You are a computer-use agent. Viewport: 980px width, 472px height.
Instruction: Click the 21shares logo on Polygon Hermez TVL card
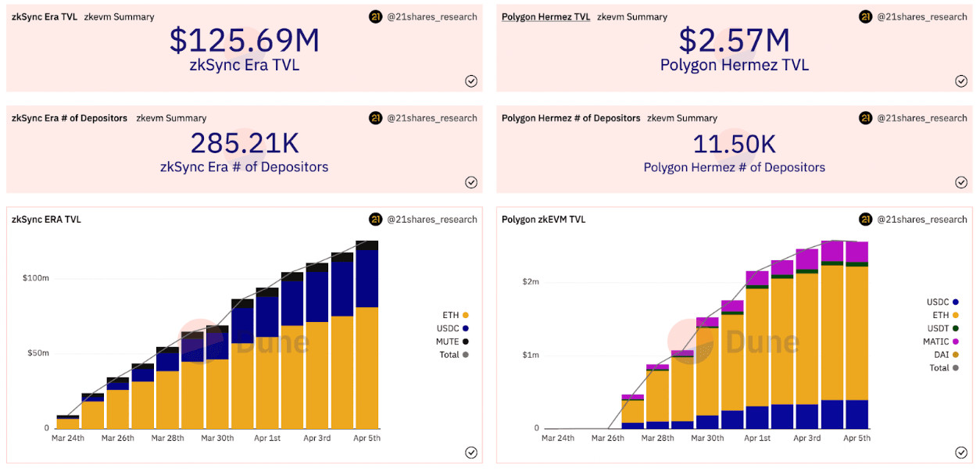(x=866, y=16)
